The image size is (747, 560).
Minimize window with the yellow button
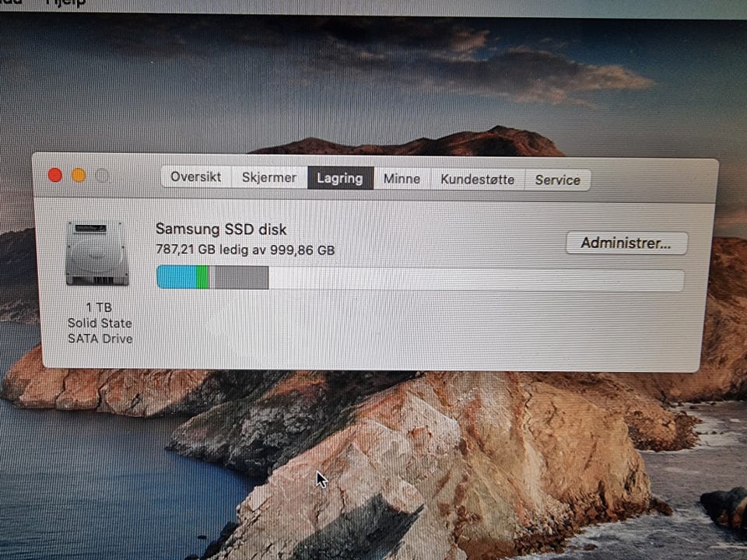[x=79, y=175]
